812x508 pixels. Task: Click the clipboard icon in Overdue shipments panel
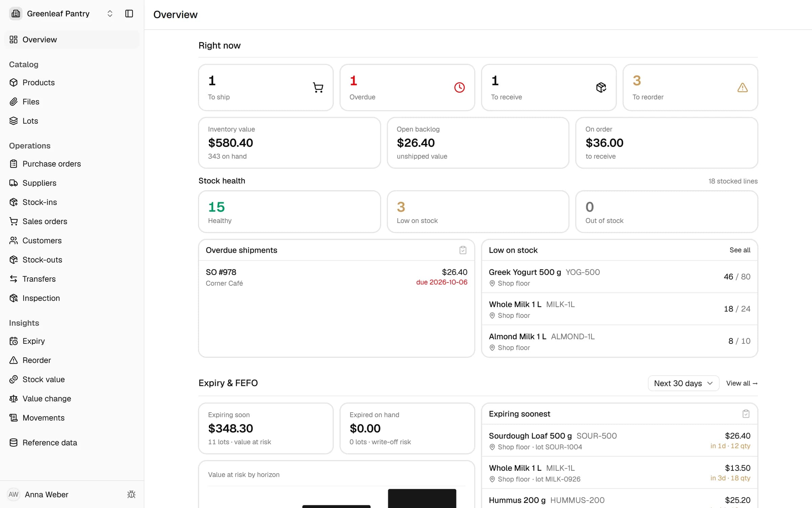click(463, 250)
